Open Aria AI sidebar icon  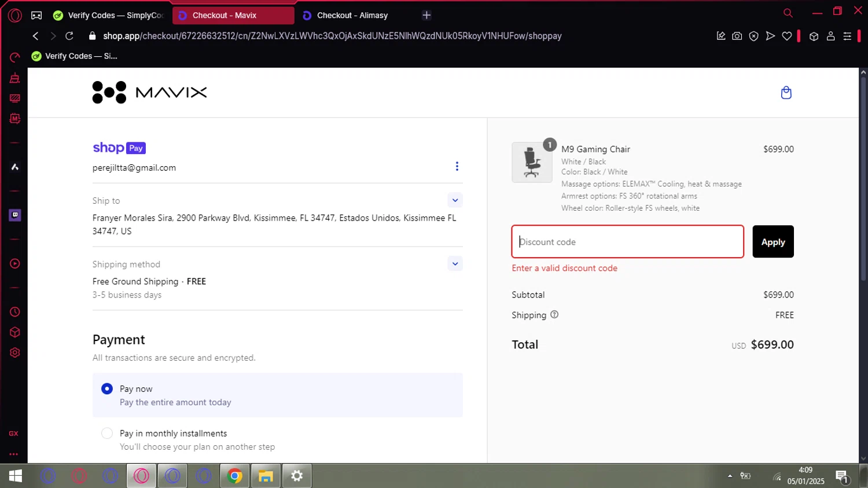[x=15, y=167]
